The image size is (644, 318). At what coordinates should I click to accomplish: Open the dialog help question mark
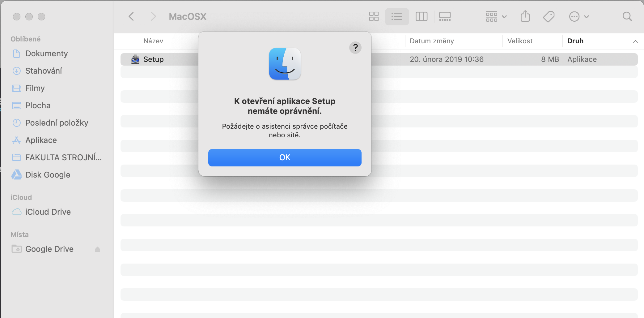[x=355, y=48]
